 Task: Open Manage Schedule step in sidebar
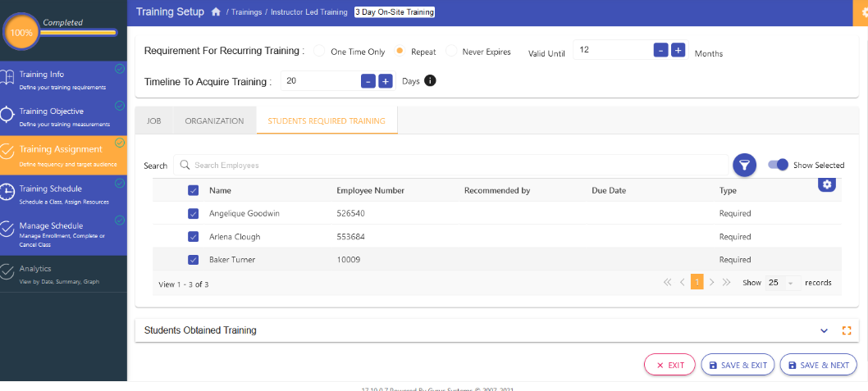63,234
